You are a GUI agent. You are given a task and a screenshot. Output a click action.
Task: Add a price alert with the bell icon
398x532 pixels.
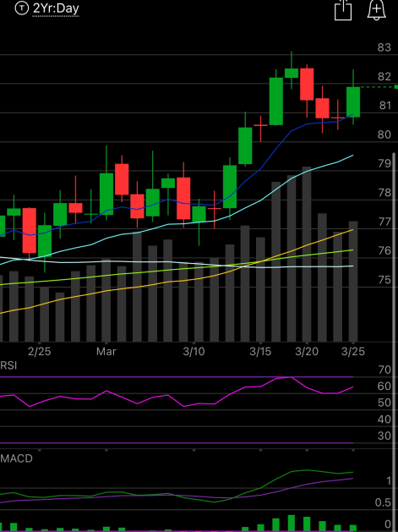tap(377, 9)
